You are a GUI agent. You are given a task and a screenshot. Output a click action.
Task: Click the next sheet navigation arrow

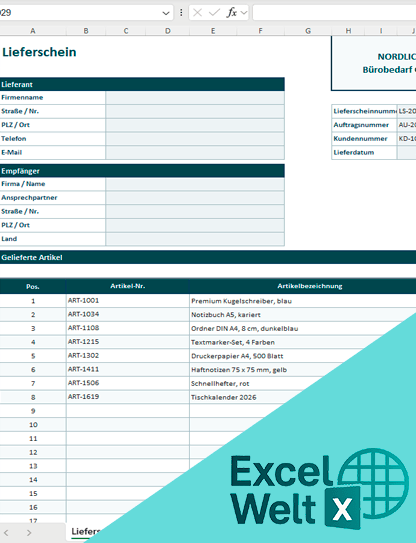[29, 533]
